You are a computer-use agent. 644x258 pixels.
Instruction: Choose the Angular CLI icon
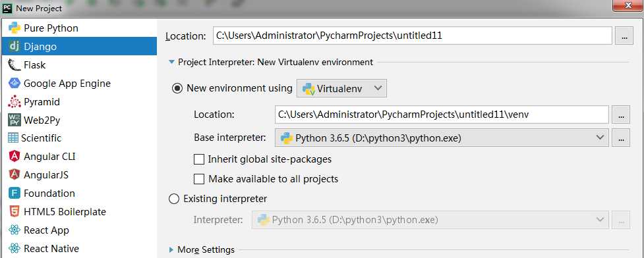click(x=15, y=156)
